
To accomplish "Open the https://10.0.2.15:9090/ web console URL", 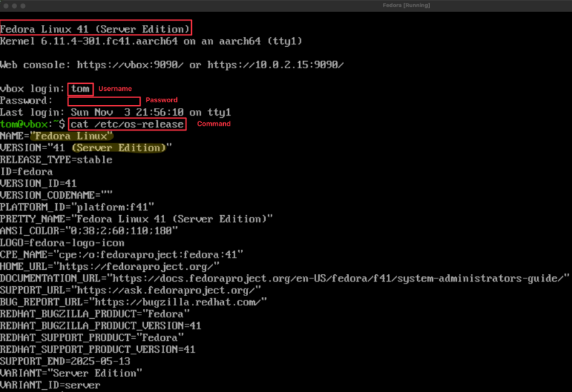I will [x=276, y=65].
